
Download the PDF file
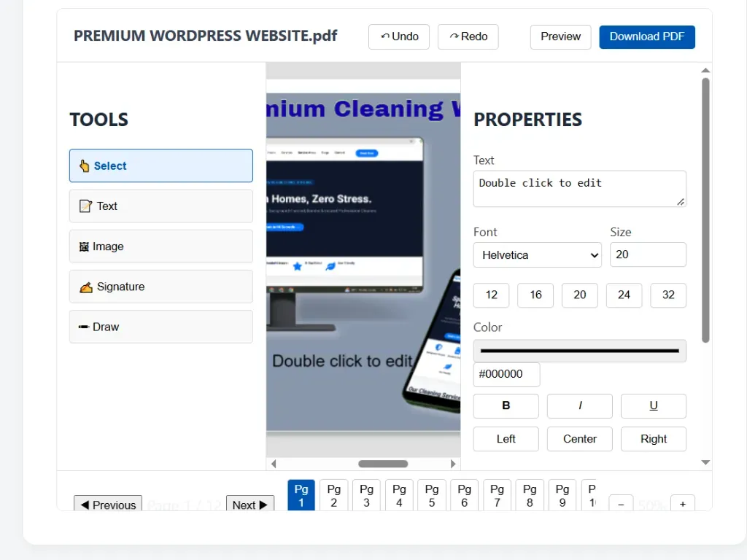pyautogui.click(x=647, y=36)
